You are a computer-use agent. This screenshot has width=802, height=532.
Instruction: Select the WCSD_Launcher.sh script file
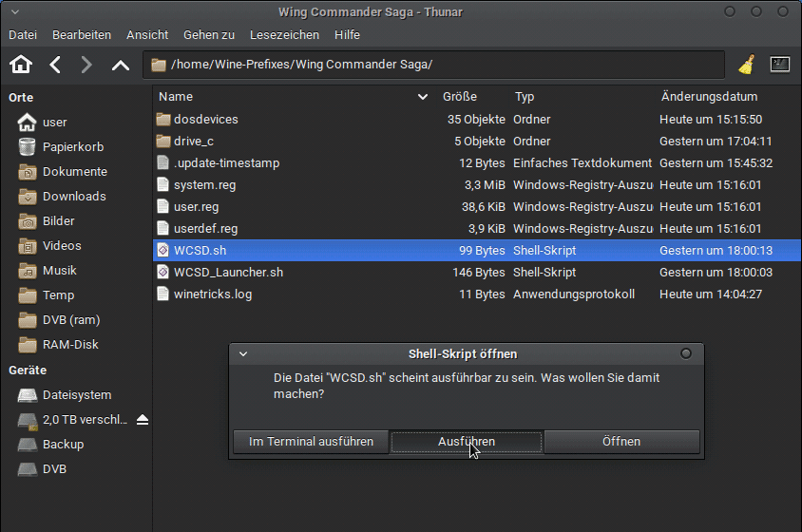(220, 272)
